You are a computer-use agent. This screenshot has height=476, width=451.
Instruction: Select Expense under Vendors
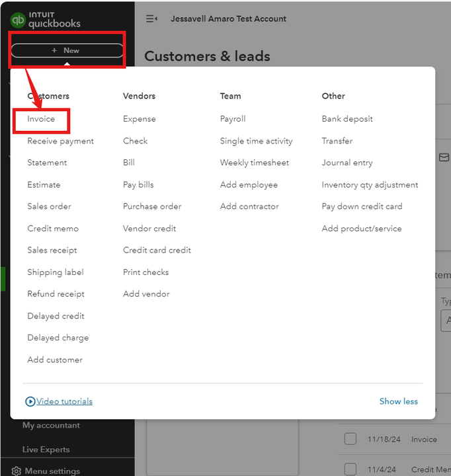tap(139, 119)
